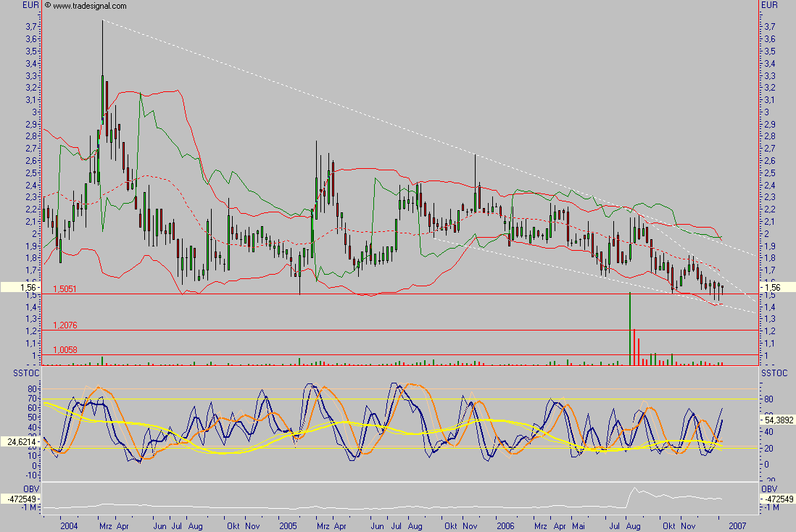Click the 24,6214 stochastic value tag
Image resolution: width=796 pixels, height=532 pixels.
[20, 439]
